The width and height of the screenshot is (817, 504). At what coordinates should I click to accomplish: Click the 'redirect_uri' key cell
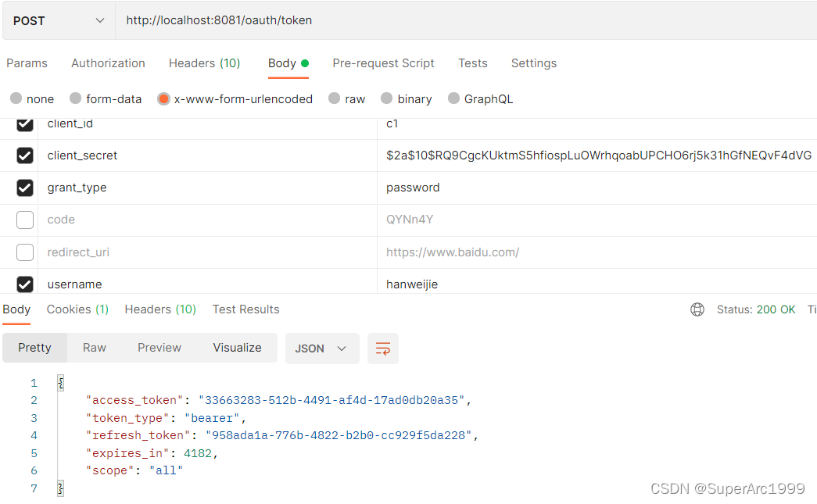[207, 252]
